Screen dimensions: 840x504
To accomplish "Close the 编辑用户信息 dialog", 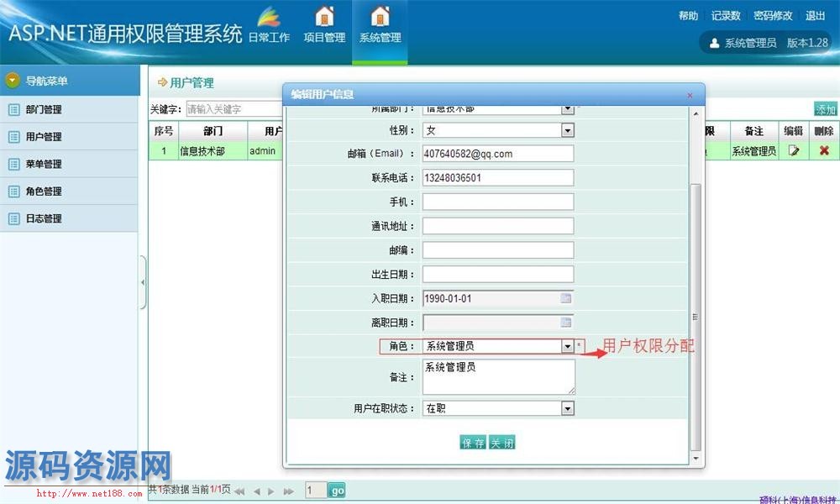I will click(x=690, y=95).
